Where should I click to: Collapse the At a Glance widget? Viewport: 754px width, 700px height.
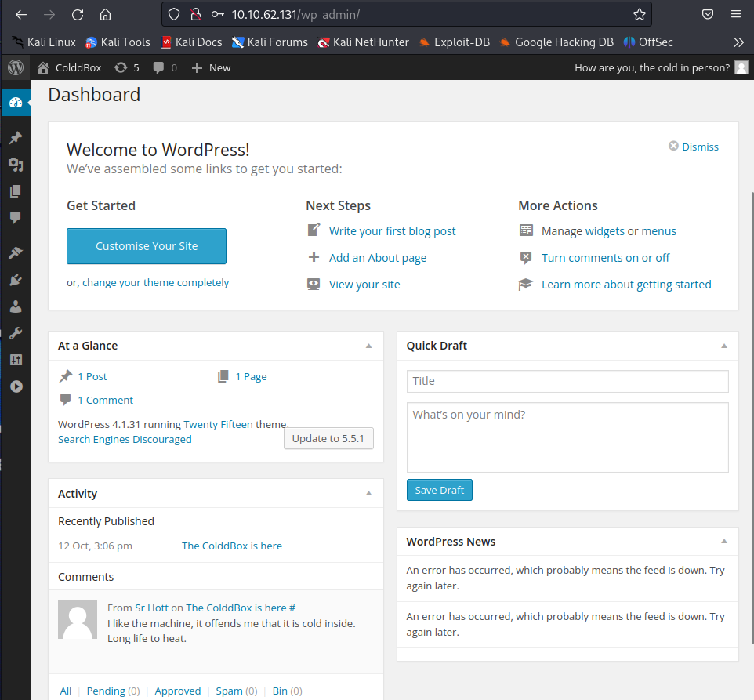(368, 346)
